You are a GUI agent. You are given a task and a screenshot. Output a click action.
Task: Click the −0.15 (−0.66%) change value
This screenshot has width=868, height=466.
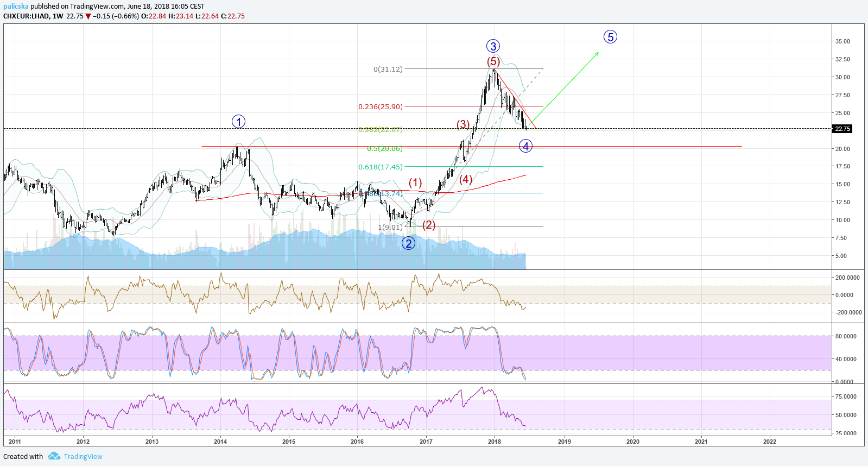pyautogui.click(x=116, y=16)
